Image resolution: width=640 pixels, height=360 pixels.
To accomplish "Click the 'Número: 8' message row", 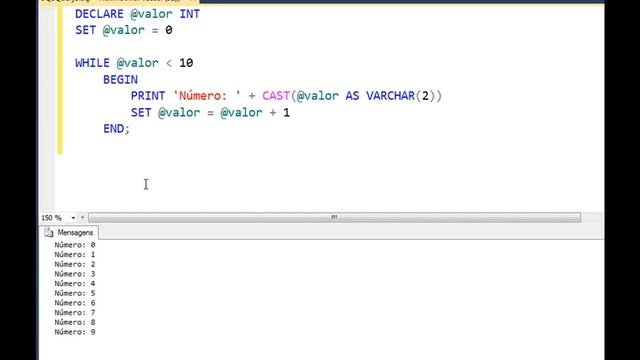I will click(x=75, y=322).
